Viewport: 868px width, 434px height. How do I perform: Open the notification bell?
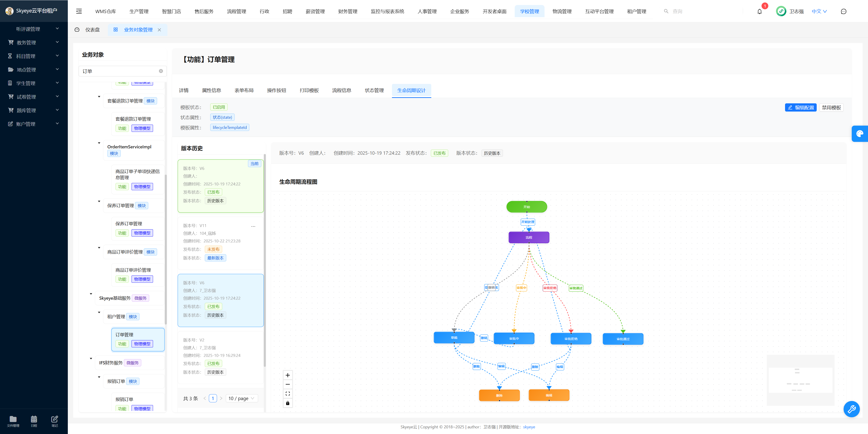click(759, 11)
